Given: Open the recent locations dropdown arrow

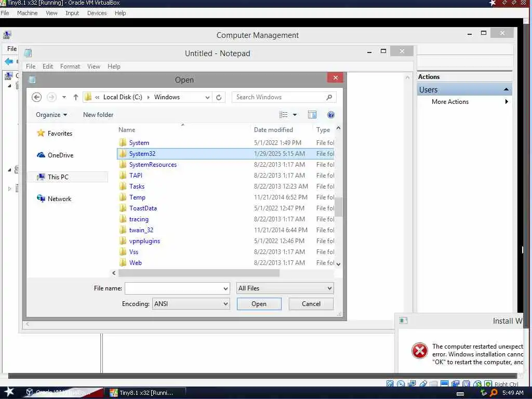Looking at the screenshot, I should click(64, 97).
